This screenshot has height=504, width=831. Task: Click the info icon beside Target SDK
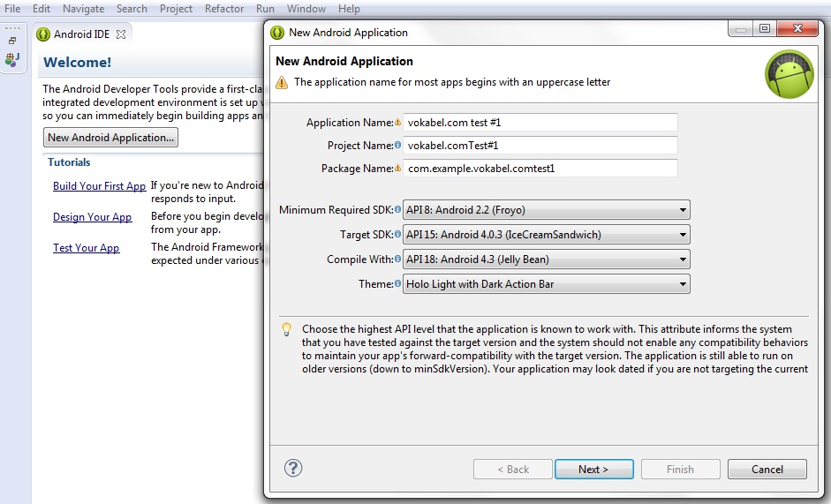397,234
